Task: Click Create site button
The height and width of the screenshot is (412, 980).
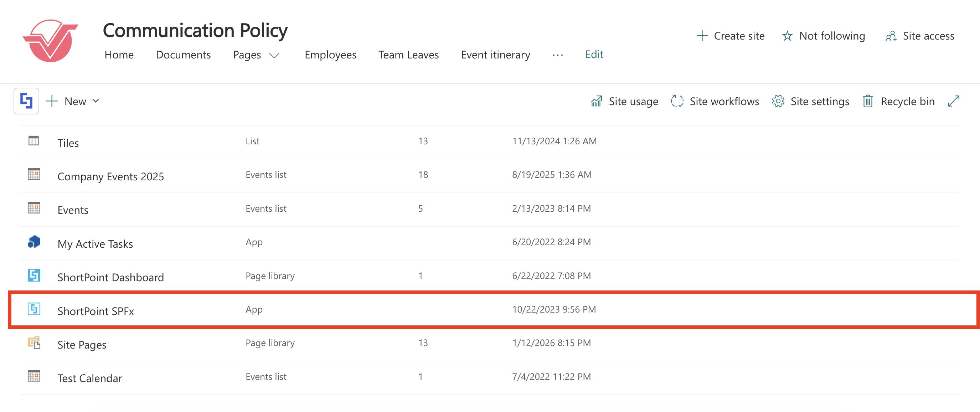Action: 731,36
